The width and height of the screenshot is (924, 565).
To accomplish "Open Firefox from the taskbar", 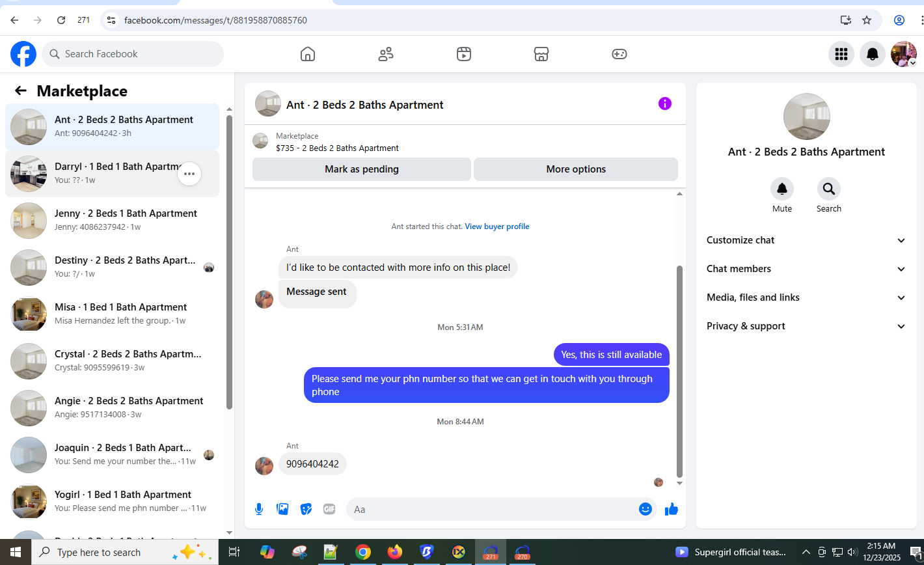I will coord(394,552).
